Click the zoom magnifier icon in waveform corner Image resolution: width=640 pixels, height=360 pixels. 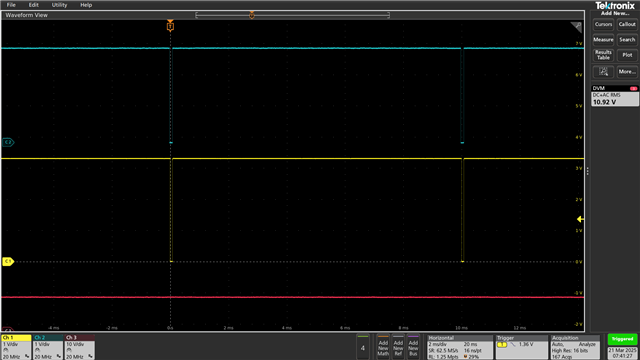pos(576,27)
